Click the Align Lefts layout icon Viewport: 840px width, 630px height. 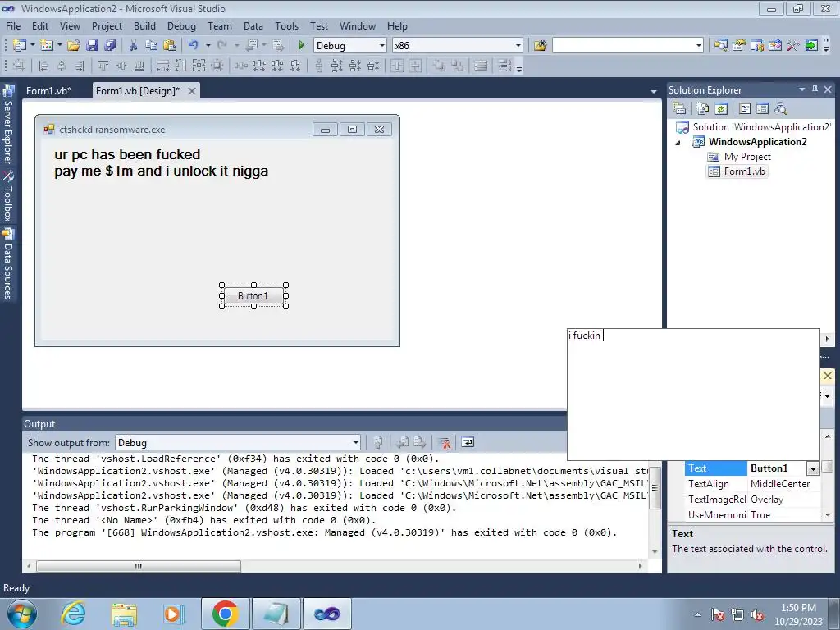pyautogui.click(x=44, y=66)
